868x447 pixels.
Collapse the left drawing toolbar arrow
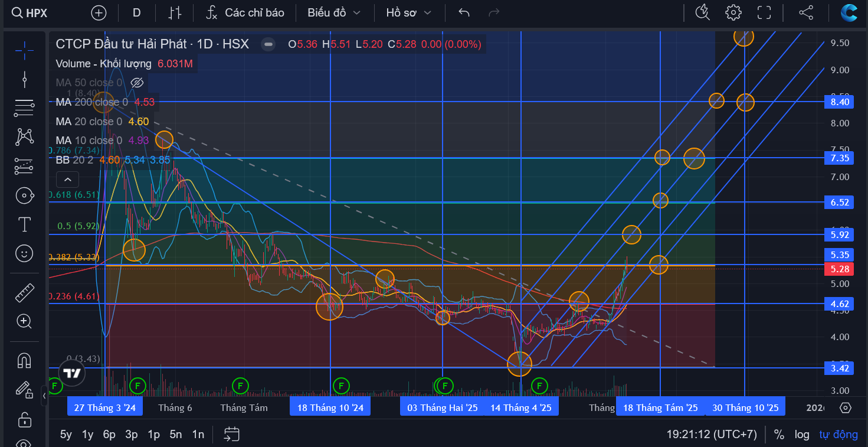pos(44,396)
